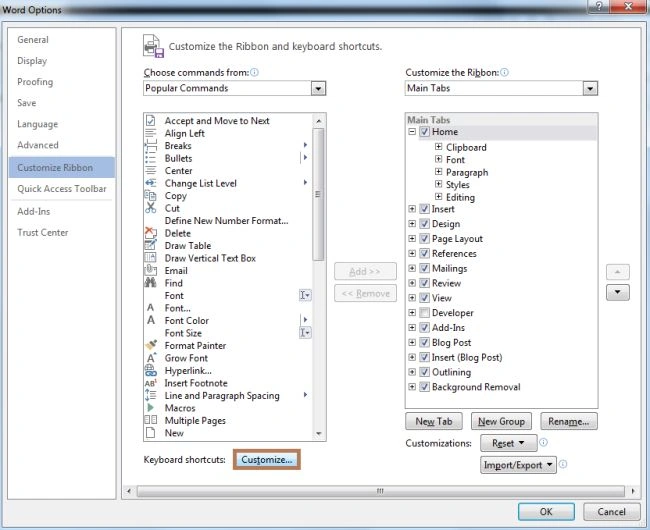Click the Insert Footnote icon
This screenshot has height=530, width=650.
(150, 383)
